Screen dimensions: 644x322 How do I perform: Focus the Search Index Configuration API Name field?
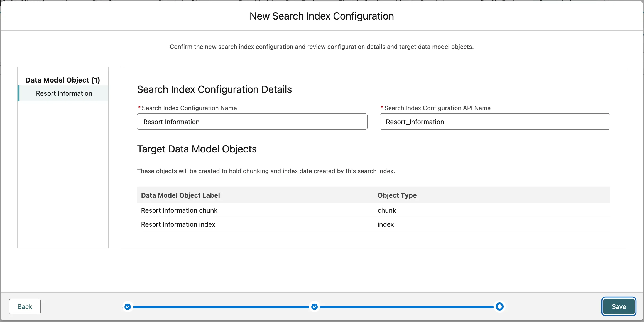494,122
